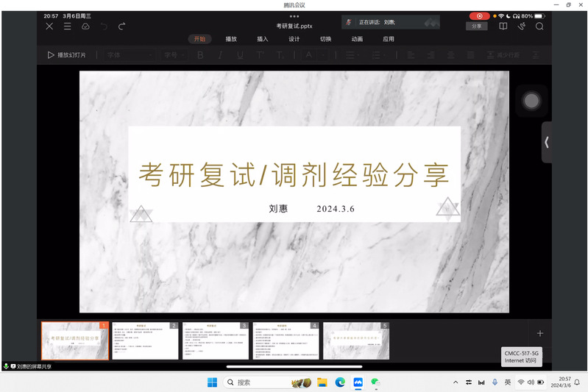Switch to the 插入 tab

263,39
